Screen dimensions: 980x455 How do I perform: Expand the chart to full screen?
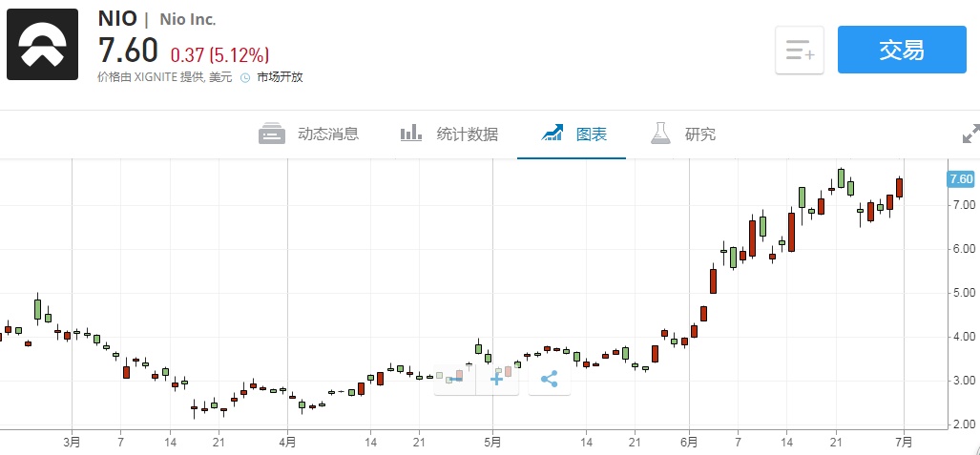(970, 134)
